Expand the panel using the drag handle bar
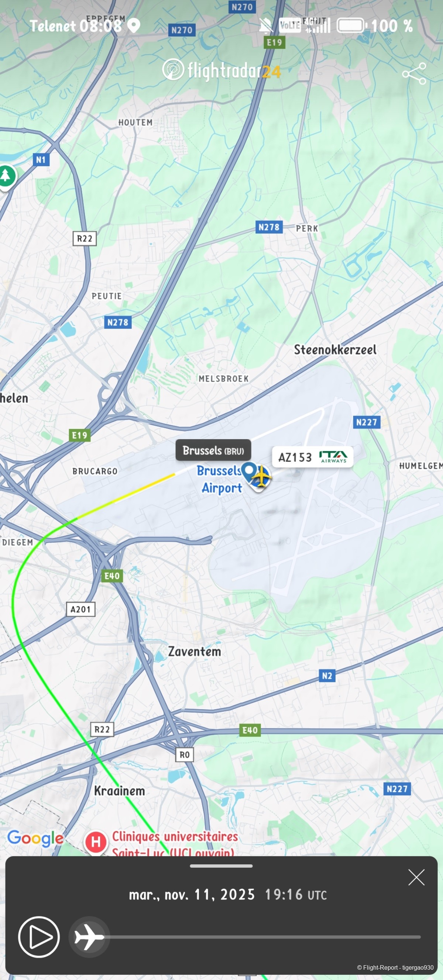 click(221, 866)
